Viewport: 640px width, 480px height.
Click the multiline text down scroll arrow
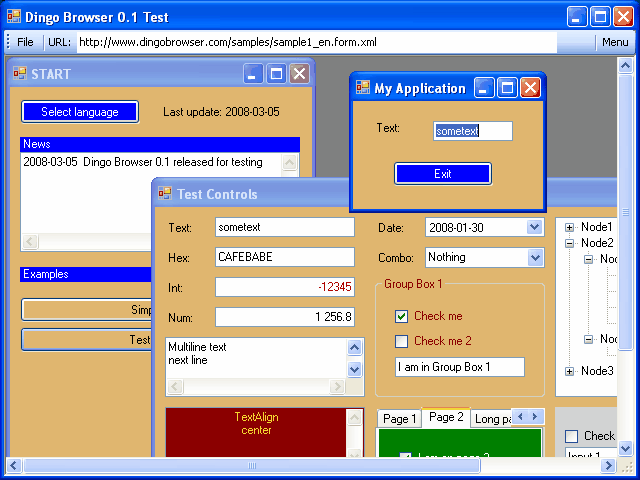pos(354,370)
